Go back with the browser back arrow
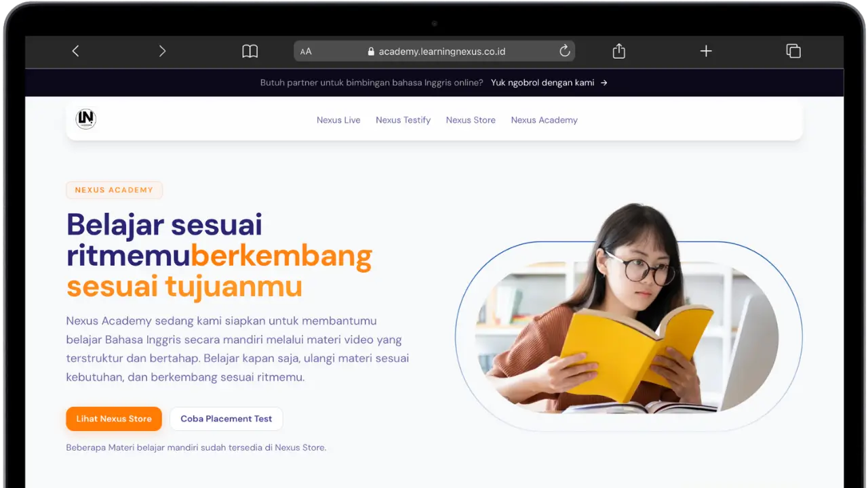This screenshot has height=488, width=868. click(75, 51)
